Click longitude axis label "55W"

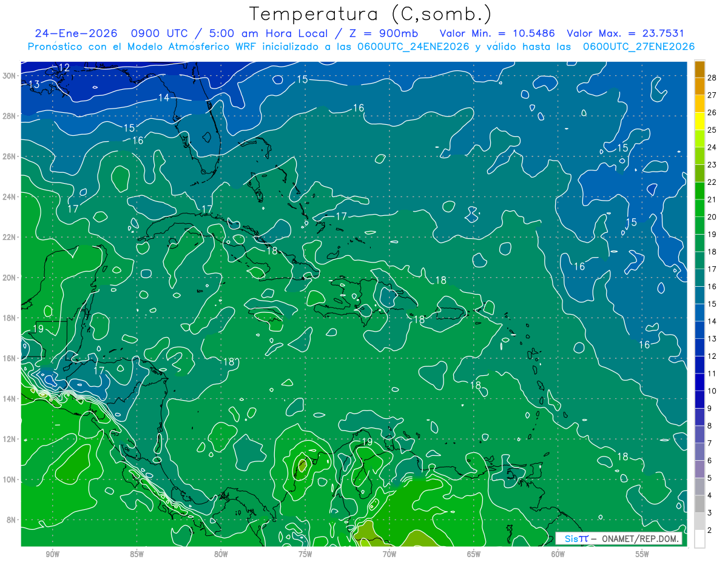[642, 554]
